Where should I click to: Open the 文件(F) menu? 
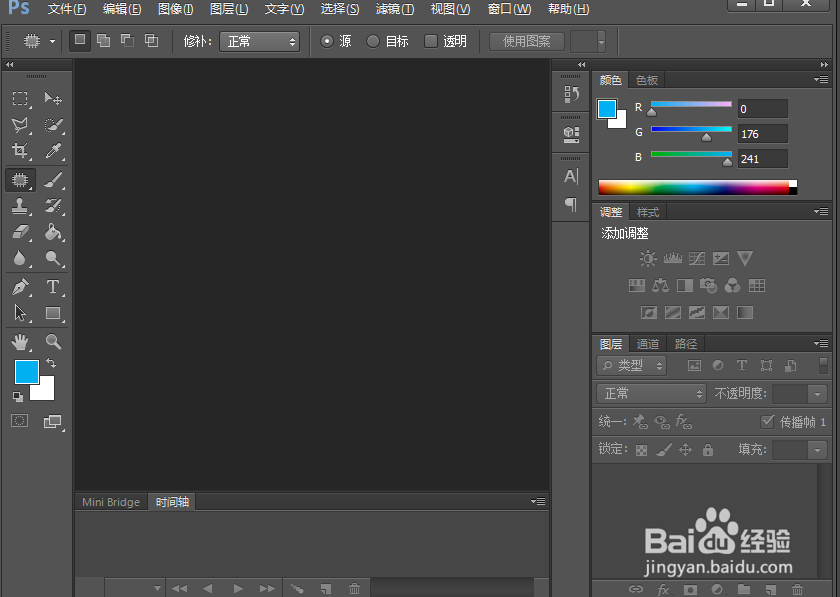(66, 9)
